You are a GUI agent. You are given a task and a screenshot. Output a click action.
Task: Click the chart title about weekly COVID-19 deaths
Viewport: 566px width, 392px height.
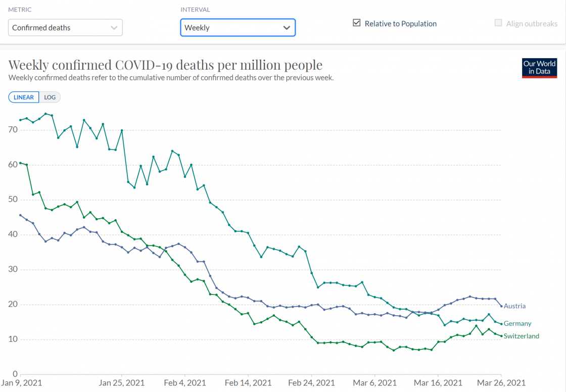165,65
